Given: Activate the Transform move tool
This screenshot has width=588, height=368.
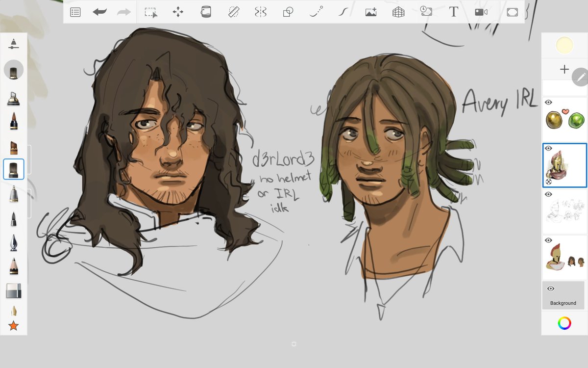Looking at the screenshot, I should pyautogui.click(x=178, y=12).
